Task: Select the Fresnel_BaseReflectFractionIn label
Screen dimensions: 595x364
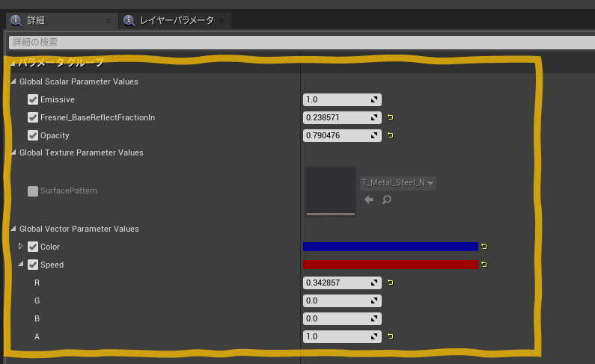Action: 97,117
